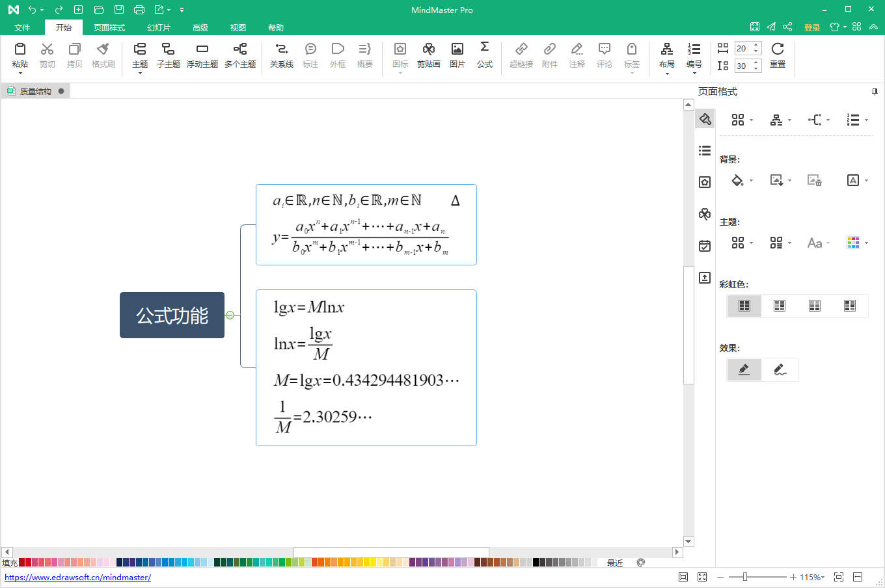Click the zoom slider handle
Viewport: 885px width, 588px height.
tap(745, 577)
